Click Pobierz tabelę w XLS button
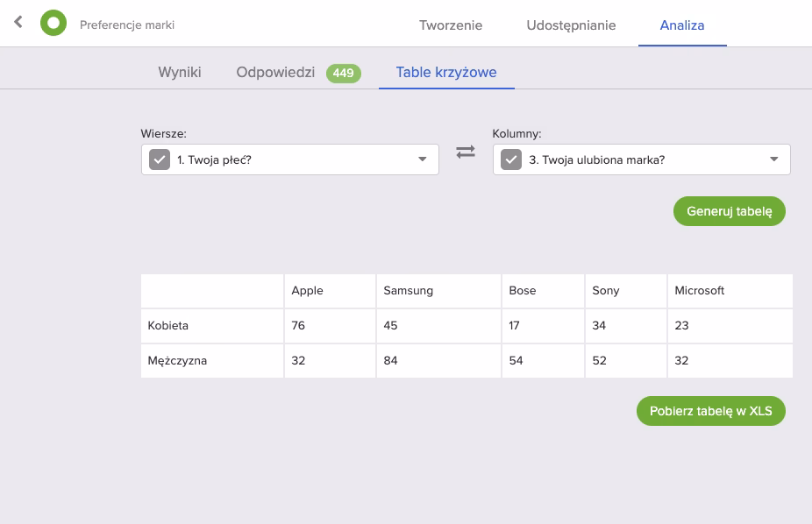 710,411
